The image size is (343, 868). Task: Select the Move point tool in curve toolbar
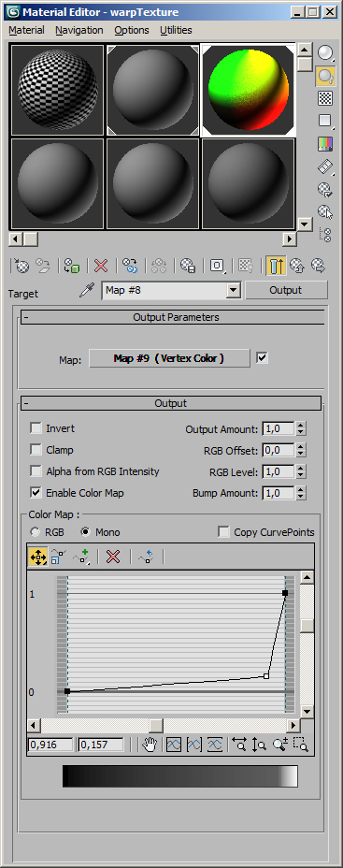[37, 557]
